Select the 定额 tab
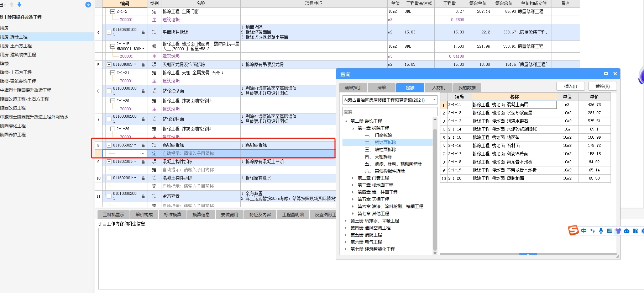 (x=410, y=87)
